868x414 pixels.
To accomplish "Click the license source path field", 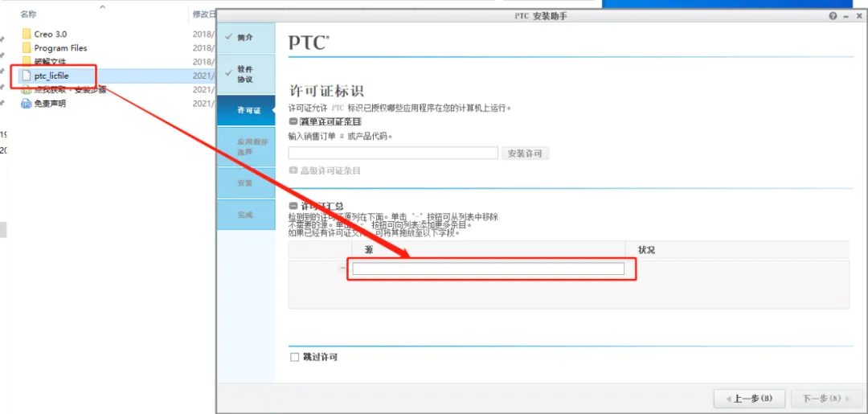I will click(x=489, y=268).
